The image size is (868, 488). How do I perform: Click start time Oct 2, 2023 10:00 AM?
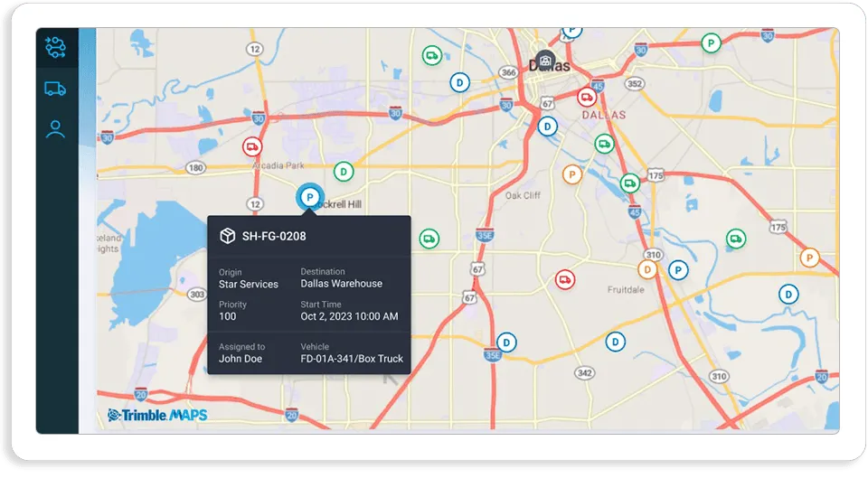tap(349, 316)
